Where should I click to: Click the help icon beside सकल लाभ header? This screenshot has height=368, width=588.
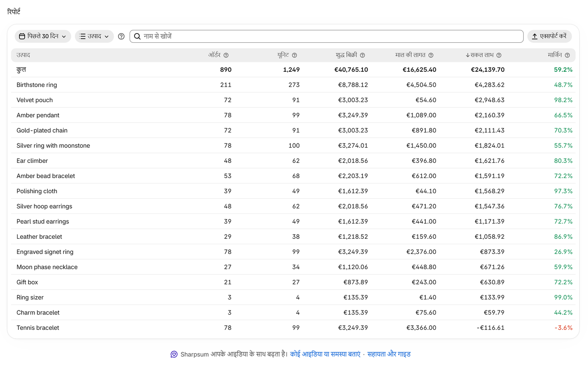[499, 55]
